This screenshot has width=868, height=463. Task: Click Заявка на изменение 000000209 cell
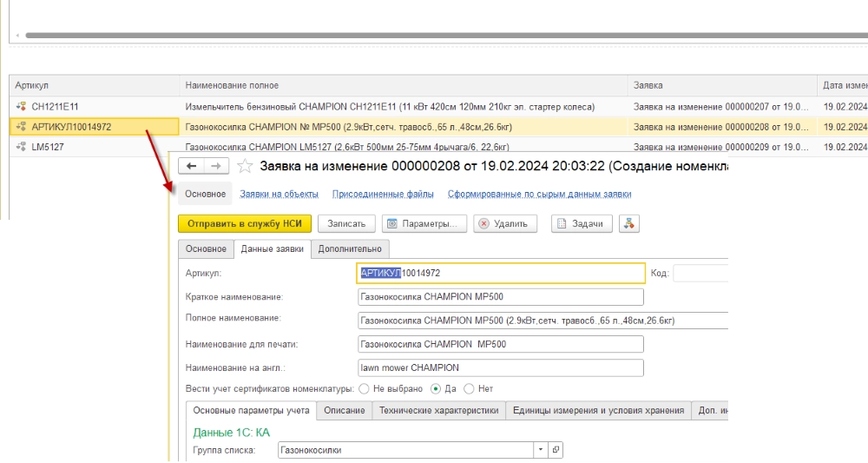click(x=722, y=147)
